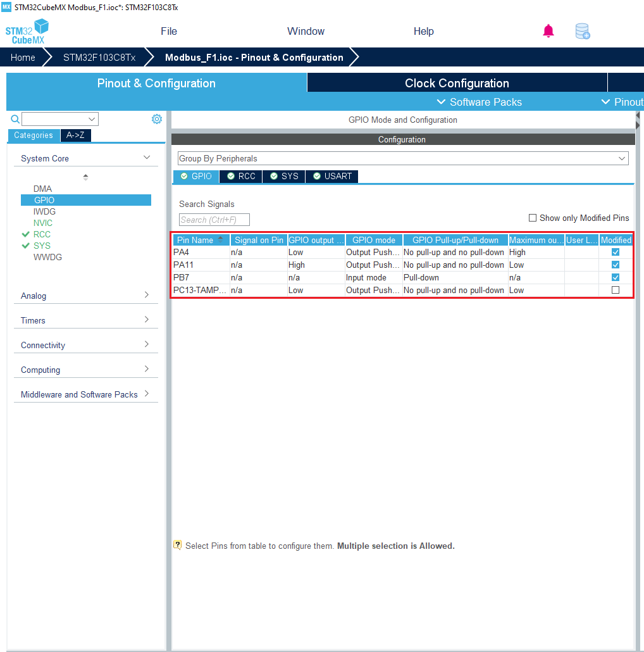Sort by GPIO output level column

click(316, 240)
